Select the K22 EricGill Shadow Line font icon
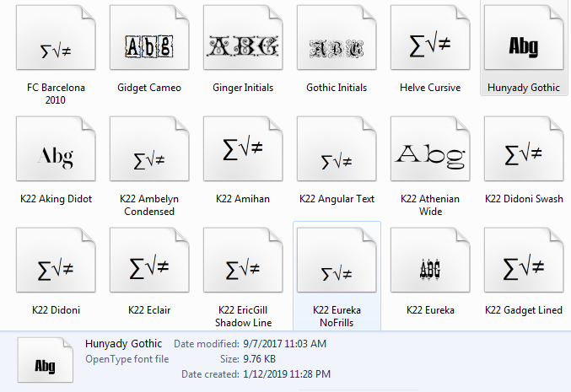 click(x=243, y=260)
